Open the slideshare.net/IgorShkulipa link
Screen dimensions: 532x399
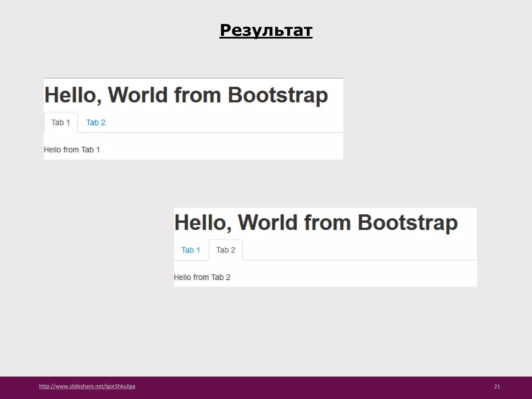point(87,386)
